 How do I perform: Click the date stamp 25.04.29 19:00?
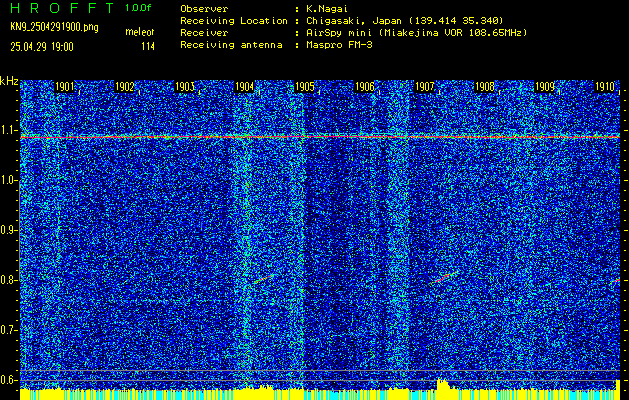[x=42, y=47]
